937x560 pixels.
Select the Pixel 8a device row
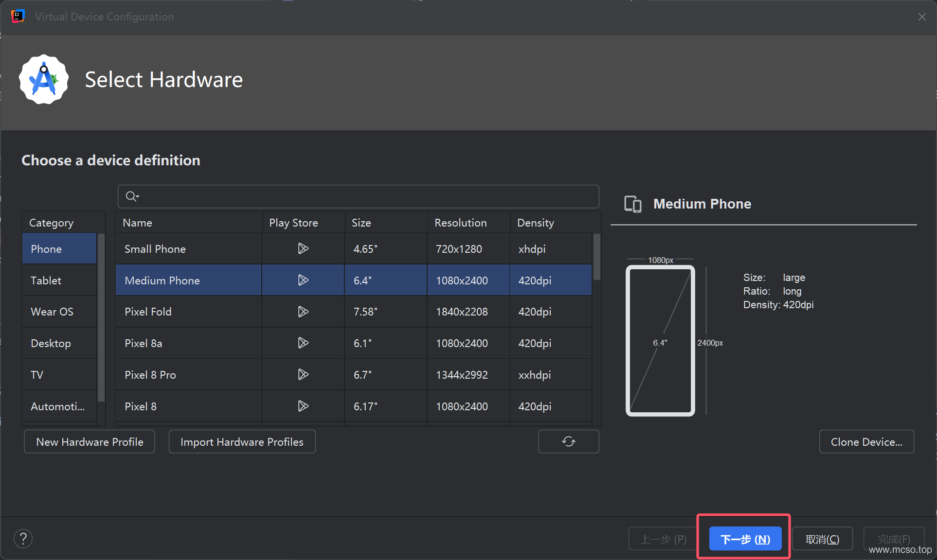(x=354, y=343)
